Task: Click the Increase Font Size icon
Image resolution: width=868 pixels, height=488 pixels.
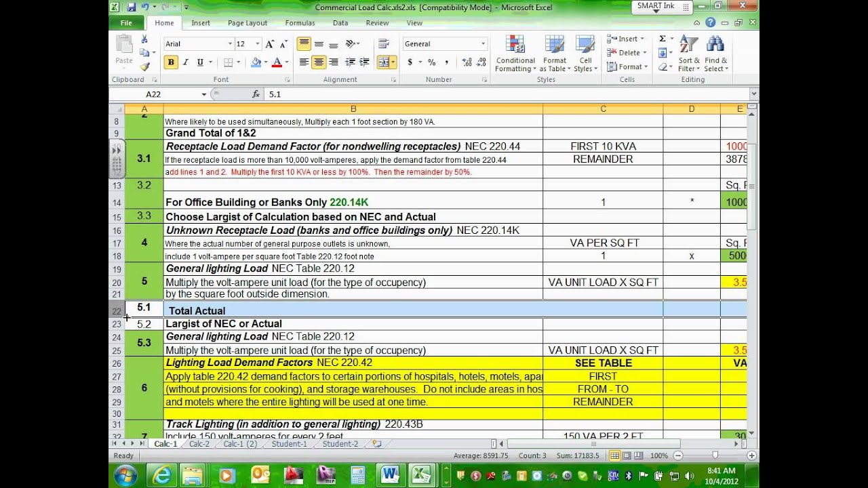Action: [270, 44]
